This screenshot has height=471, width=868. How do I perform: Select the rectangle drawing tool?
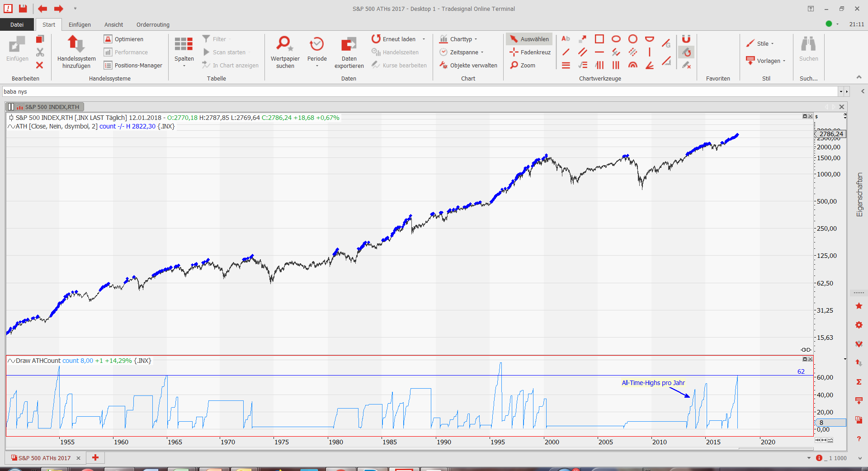pos(599,39)
